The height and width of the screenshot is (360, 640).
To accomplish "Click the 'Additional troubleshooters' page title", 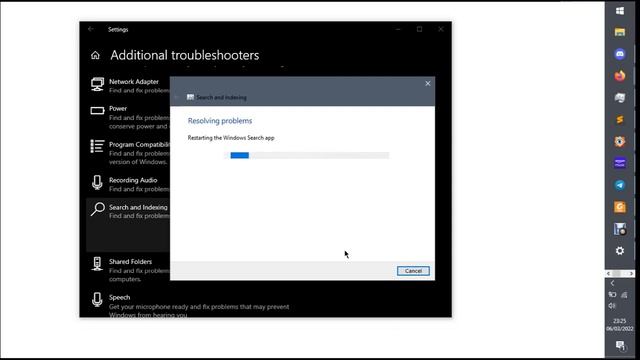I will pyautogui.click(x=184, y=55).
